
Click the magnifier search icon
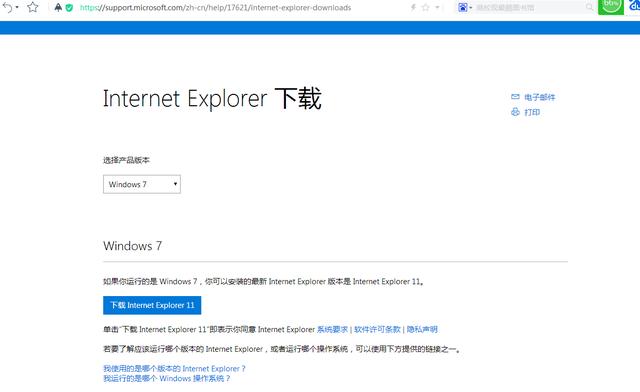pyautogui.click(x=589, y=7)
